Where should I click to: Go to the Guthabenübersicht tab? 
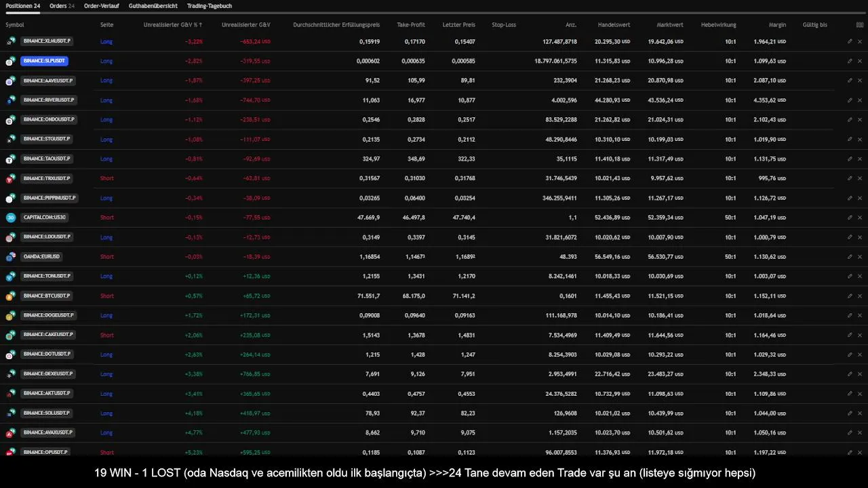[x=153, y=6]
